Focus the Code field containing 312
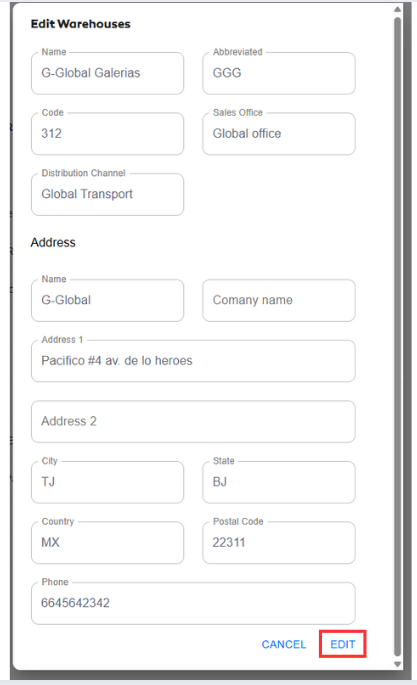This screenshot has width=417, height=685. tap(107, 134)
